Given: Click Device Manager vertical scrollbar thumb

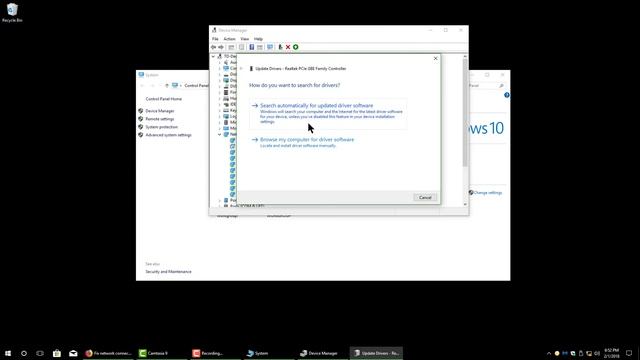Looking at the screenshot, I should [x=465, y=113].
